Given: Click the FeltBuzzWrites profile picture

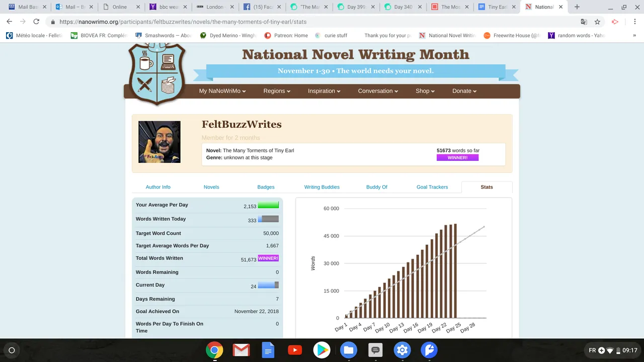Looking at the screenshot, I should (x=159, y=142).
